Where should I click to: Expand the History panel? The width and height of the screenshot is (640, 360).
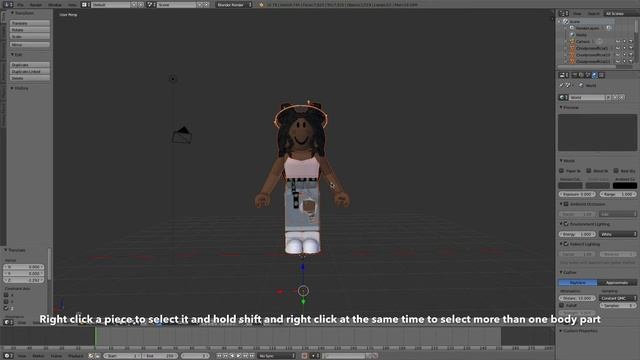tap(19, 88)
